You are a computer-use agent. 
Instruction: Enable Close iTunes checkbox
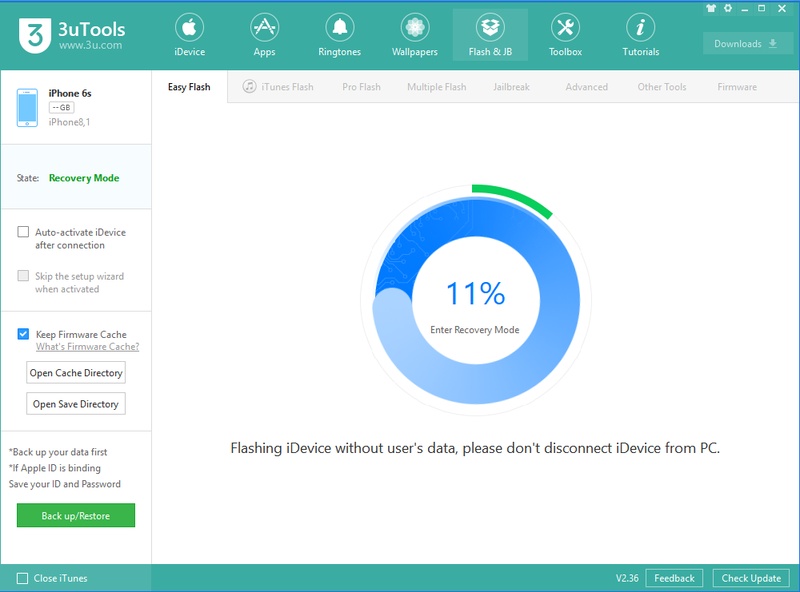click(22, 578)
